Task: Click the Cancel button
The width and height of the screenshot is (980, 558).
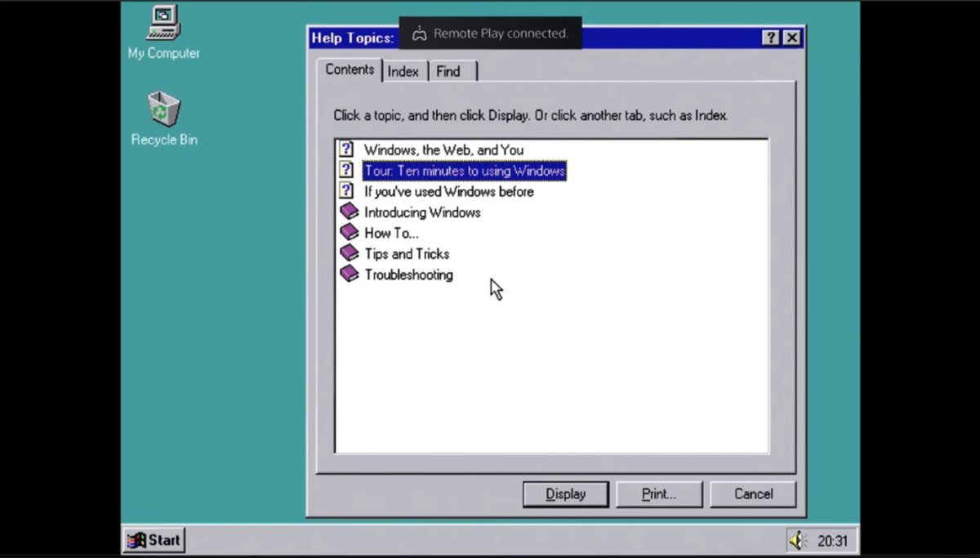Action: (x=753, y=493)
